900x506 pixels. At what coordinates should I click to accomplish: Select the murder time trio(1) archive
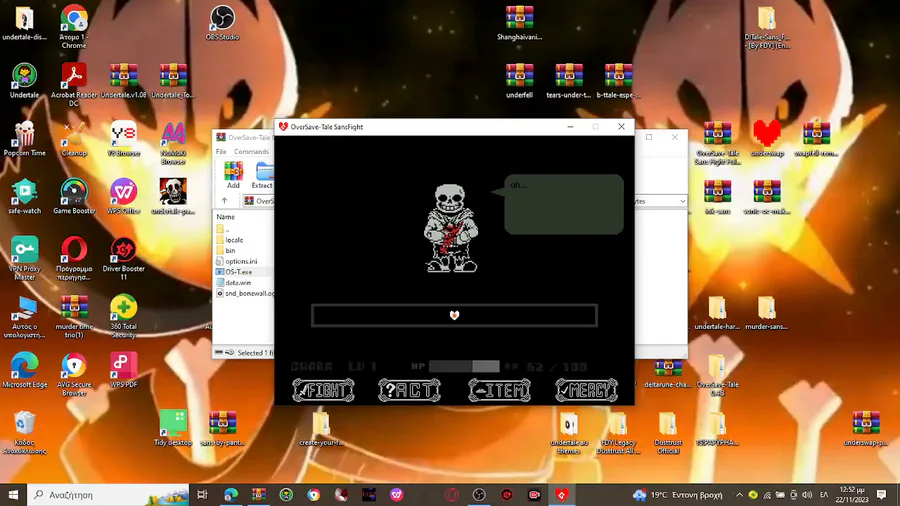click(73, 316)
